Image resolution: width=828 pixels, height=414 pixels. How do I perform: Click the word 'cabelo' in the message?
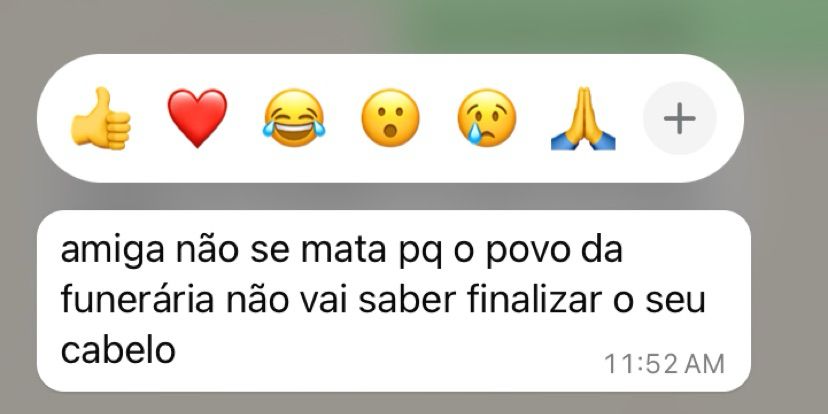point(118,349)
